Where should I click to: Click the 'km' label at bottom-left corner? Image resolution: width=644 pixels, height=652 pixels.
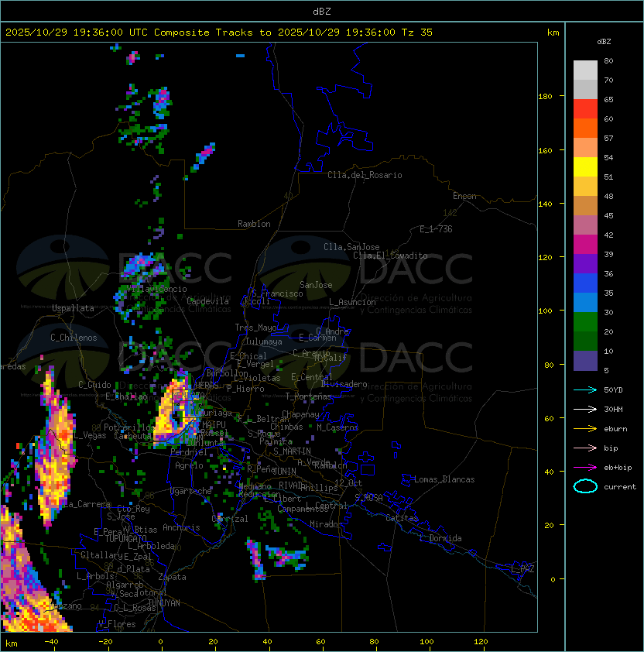(12, 643)
